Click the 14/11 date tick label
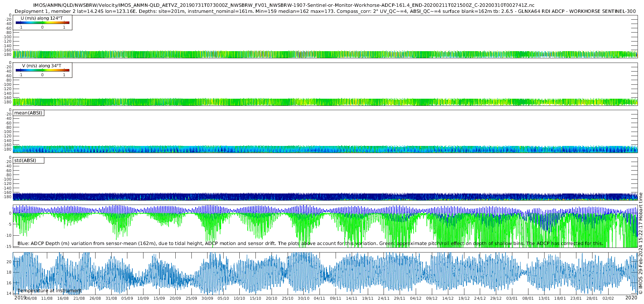Screen dimensions: 644x304 pos(352,298)
